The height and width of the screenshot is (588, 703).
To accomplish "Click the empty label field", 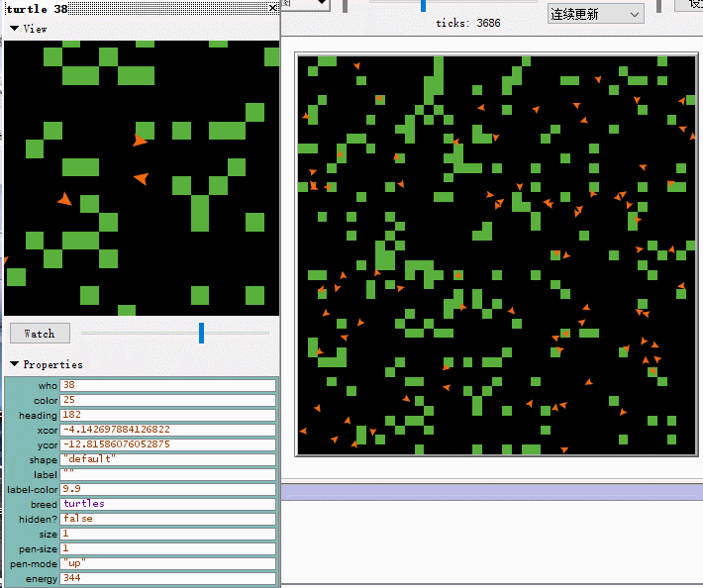I will [167, 474].
